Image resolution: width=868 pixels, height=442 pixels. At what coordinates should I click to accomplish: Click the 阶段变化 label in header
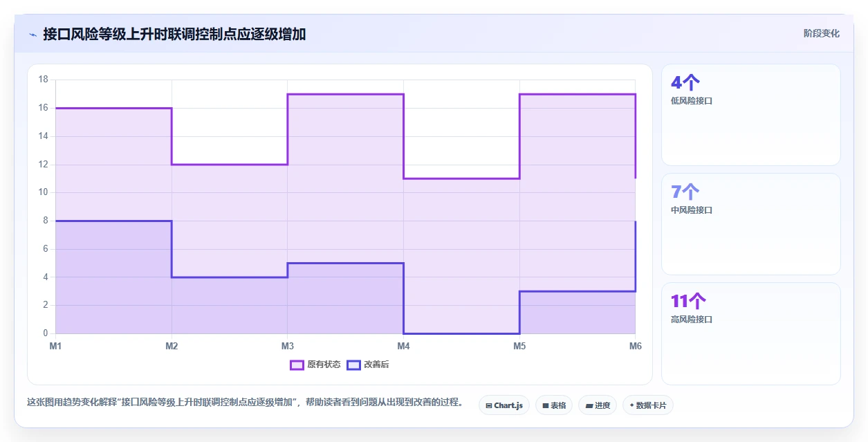click(822, 33)
